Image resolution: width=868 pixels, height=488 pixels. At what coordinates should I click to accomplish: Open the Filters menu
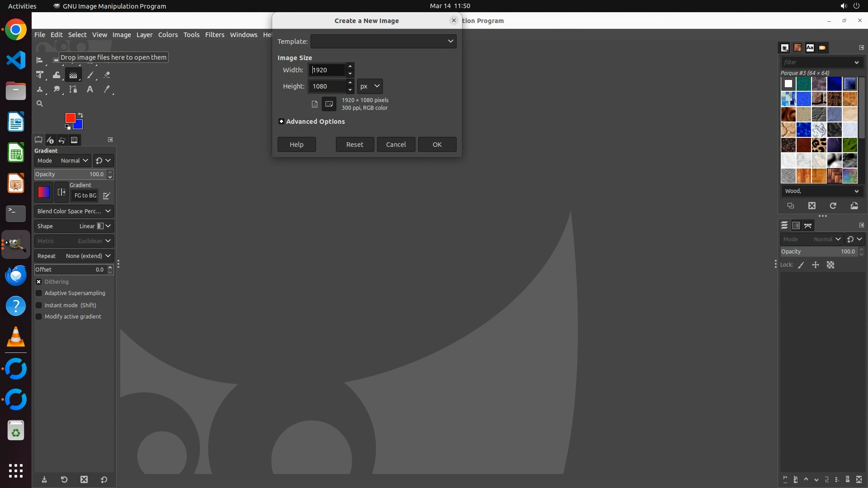tap(214, 35)
